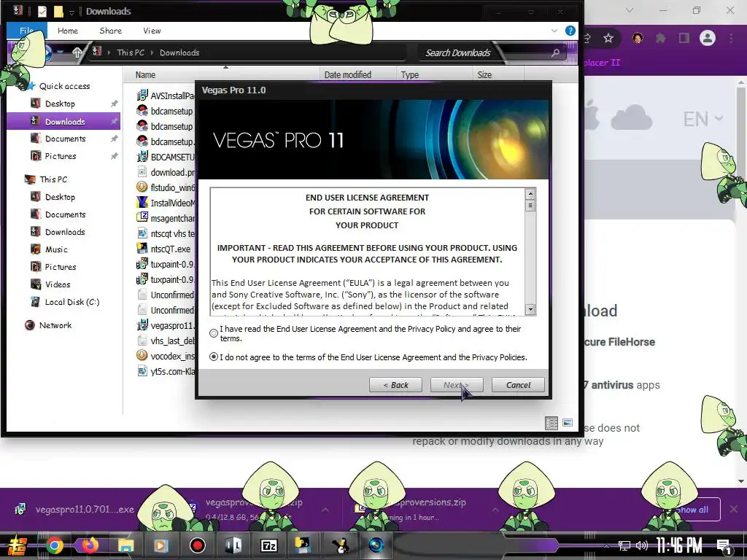747x560 pixels.
Task: Click the 11:46 PM taskbar clock
Action: 679,545
